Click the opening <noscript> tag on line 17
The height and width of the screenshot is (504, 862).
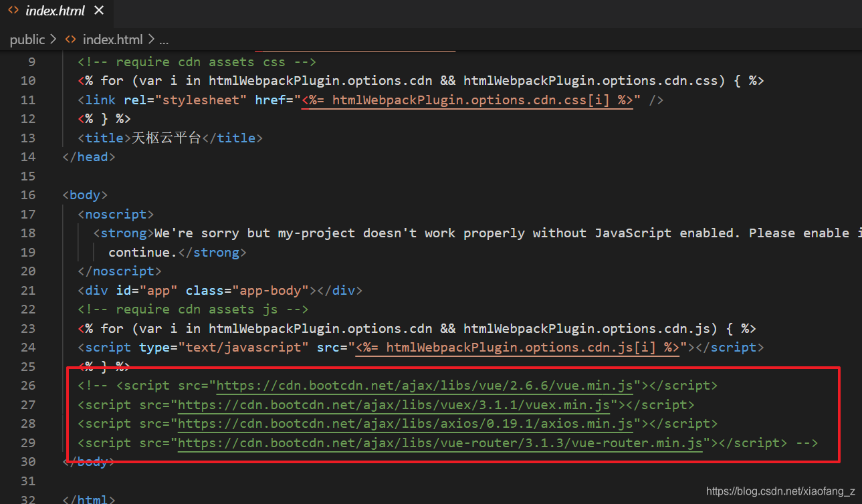tap(116, 214)
